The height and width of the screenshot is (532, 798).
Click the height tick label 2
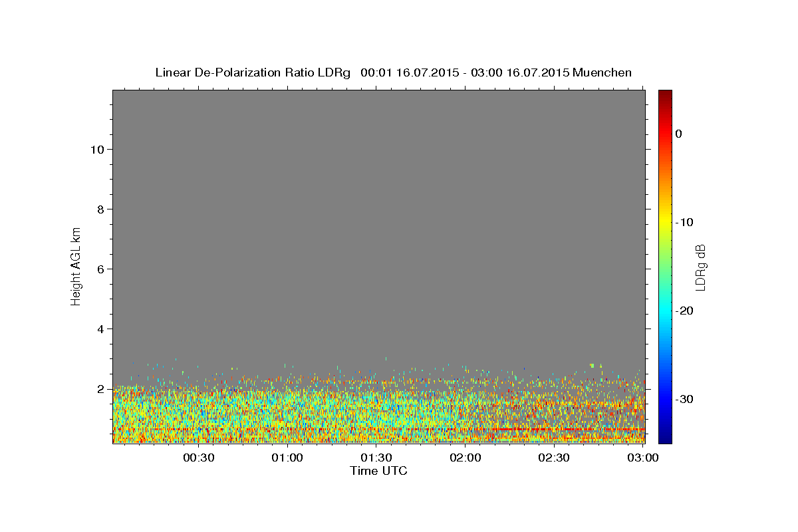coord(100,389)
